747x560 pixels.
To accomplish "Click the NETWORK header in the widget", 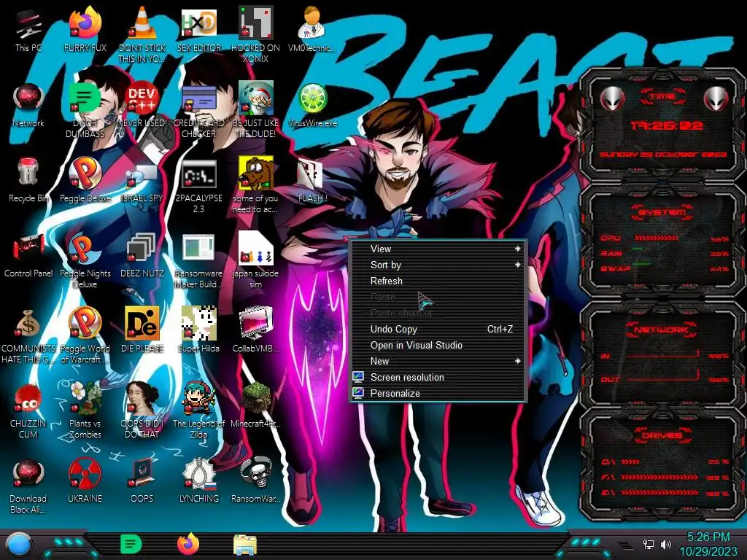I will pyautogui.click(x=662, y=329).
